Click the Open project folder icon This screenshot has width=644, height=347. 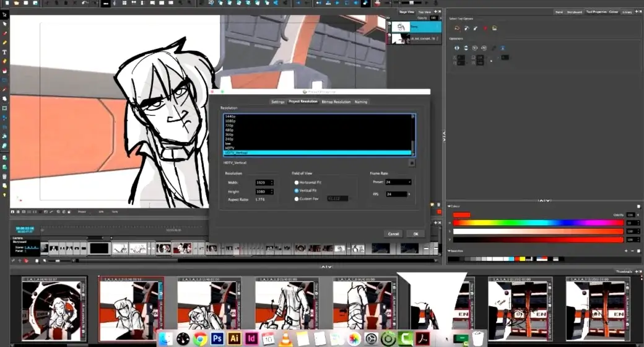click(17, 3)
